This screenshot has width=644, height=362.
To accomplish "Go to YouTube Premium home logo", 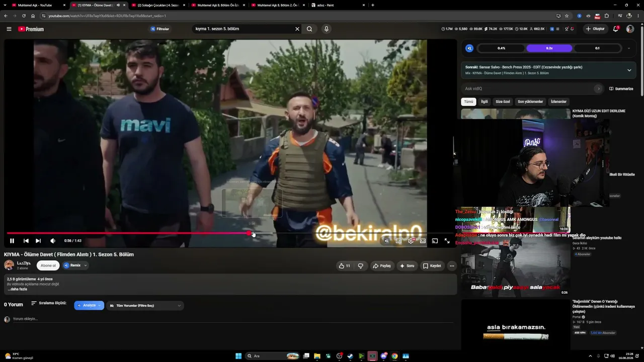I will pos(31,29).
